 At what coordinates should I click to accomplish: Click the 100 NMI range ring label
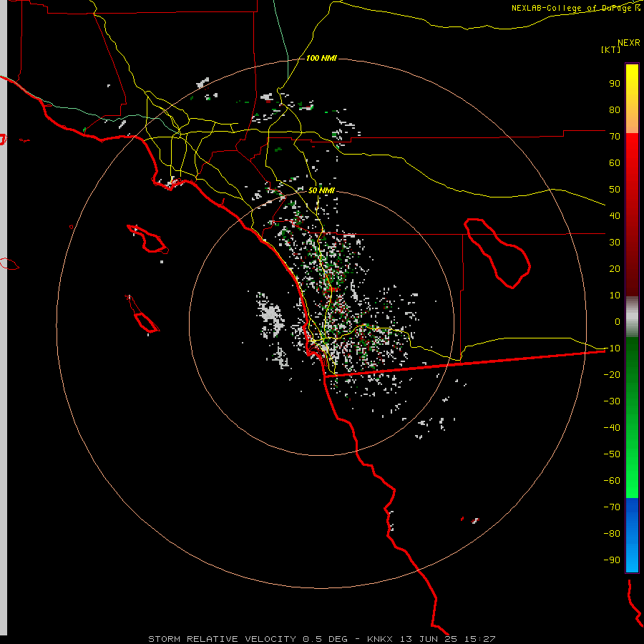click(321, 58)
